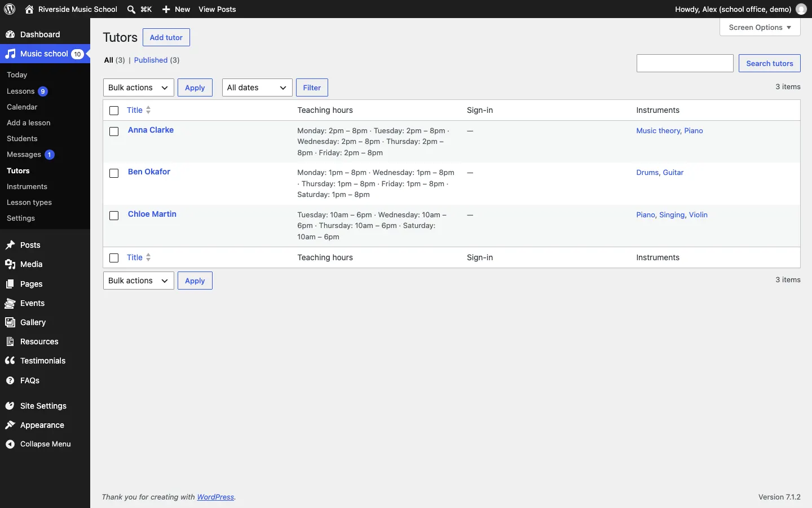Image resolution: width=812 pixels, height=508 pixels.
Task: Click the WordPress logo icon
Action: (10, 9)
